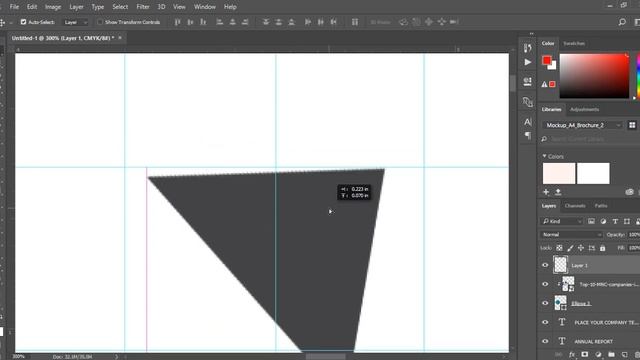
Task: Click the search magnifier in options bar
Action: click(622, 22)
